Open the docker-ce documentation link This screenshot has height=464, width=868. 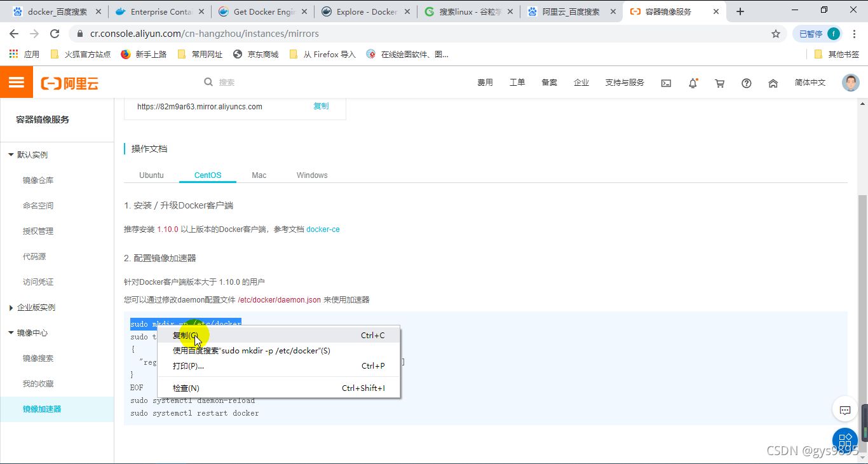tap(323, 229)
